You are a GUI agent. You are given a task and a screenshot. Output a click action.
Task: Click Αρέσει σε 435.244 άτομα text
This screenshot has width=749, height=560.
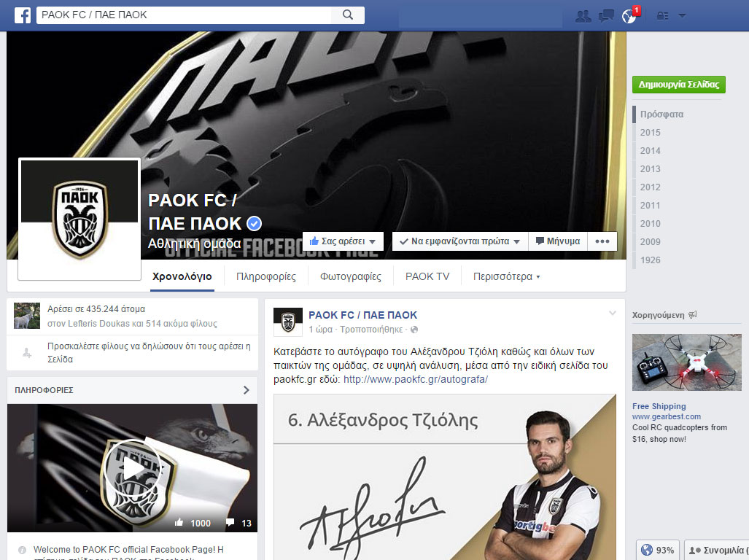click(96, 309)
